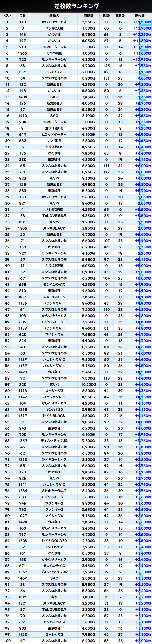This screenshot has height=644, width=152.
Task: Select the マギアレコード machine name
Action: [x=54, y=297]
